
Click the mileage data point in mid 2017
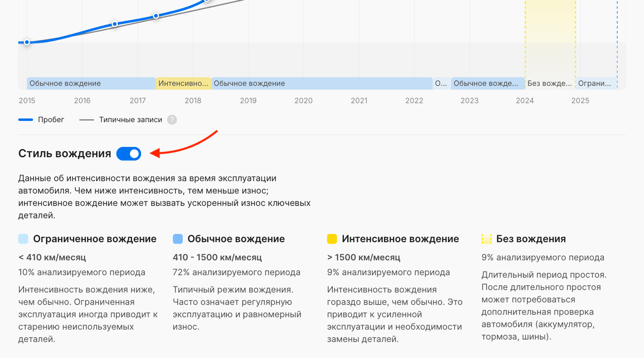(x=156, y=16)
